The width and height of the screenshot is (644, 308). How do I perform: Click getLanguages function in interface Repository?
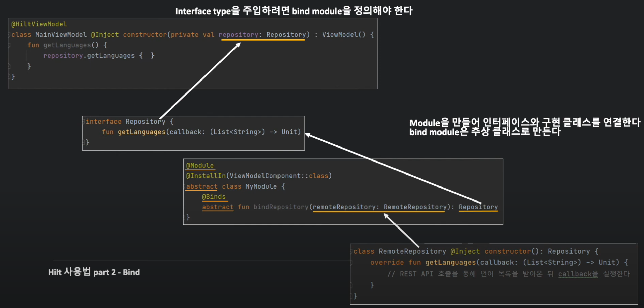coord(141,132)
